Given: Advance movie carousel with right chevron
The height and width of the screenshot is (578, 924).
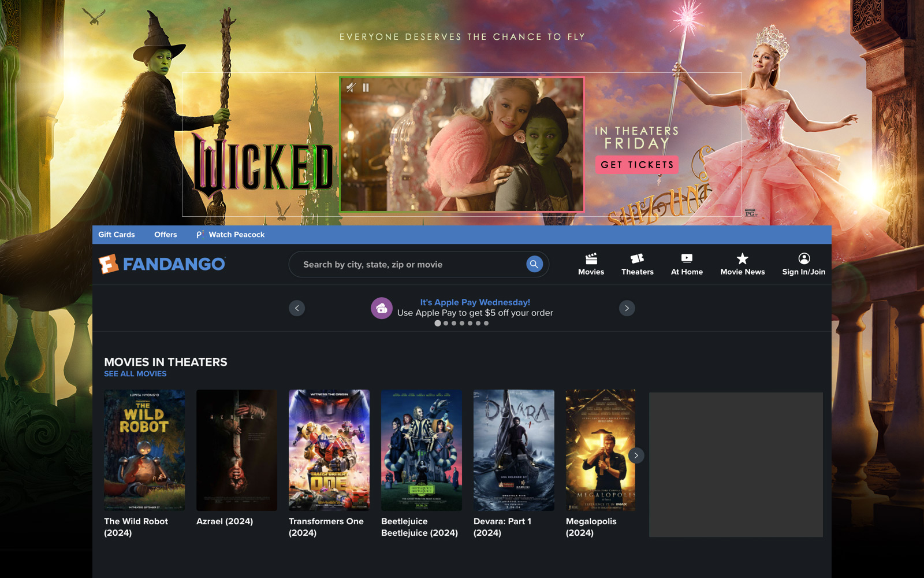Looking at the screenshot, I should tap(636, 455).
